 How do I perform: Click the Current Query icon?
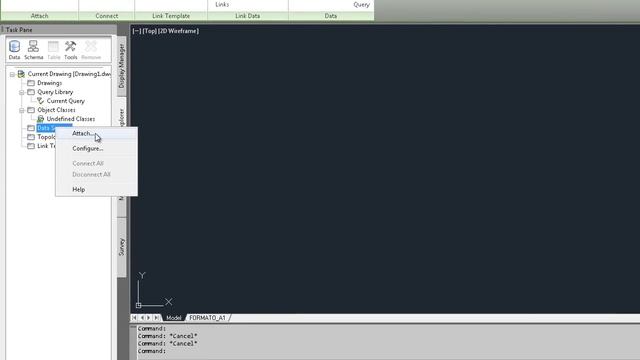pyautogui.click(x=40, y=101)
